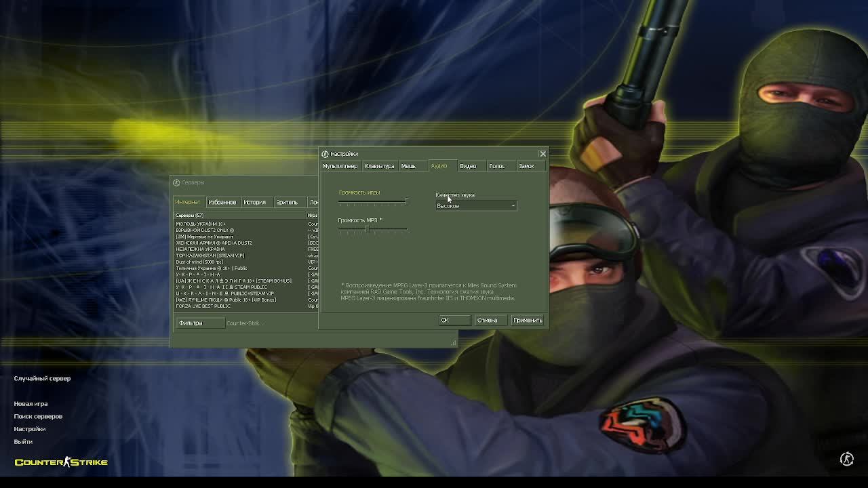Start Новая игра from main menu
The height and width of the screenshot is (488, 868).
[x=31, y=404]
